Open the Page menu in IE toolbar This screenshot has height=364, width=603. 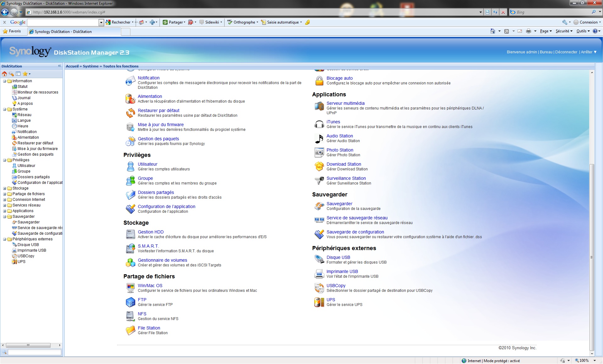coord(546,31)
